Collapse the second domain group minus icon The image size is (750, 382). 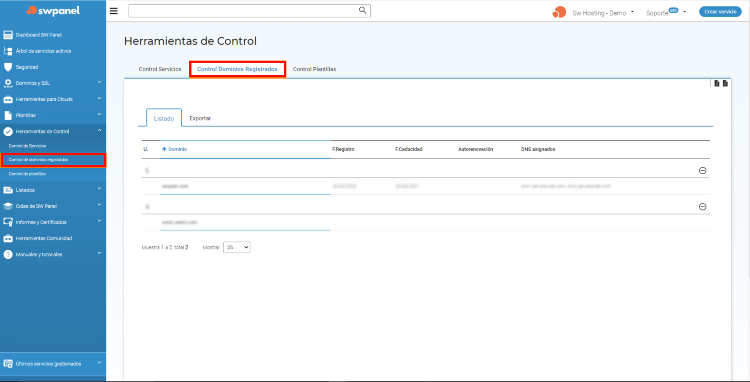click(x=703, y=207)
